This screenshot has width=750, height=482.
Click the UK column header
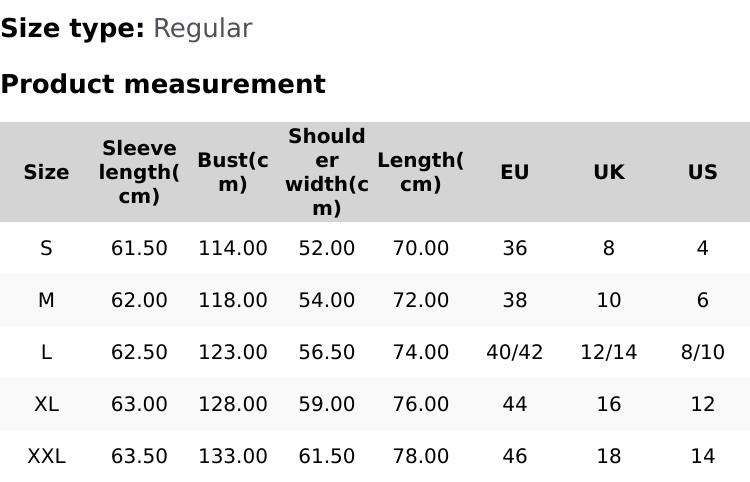point(608,172)
